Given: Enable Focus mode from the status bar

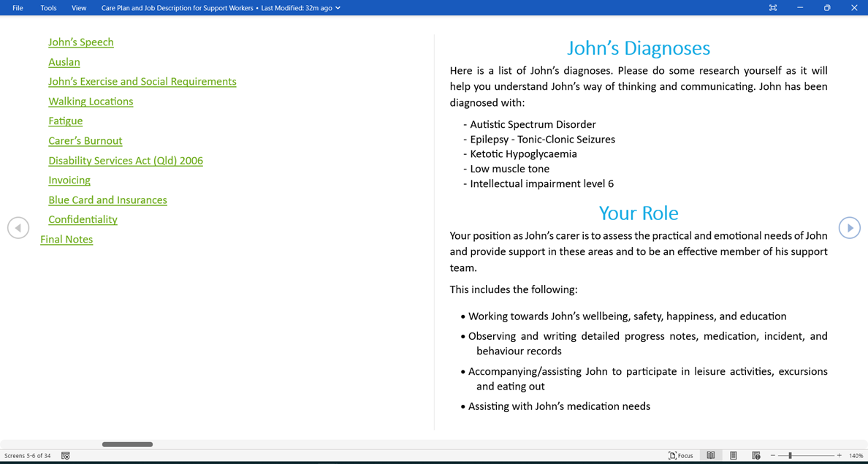Looking at the screenshot, I should tap(680, 455).
